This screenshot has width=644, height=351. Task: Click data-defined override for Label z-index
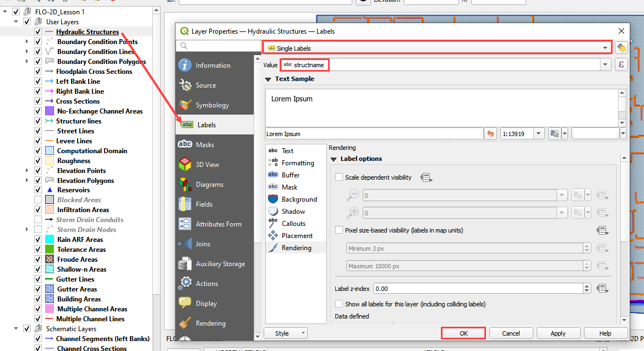point(602,288)
